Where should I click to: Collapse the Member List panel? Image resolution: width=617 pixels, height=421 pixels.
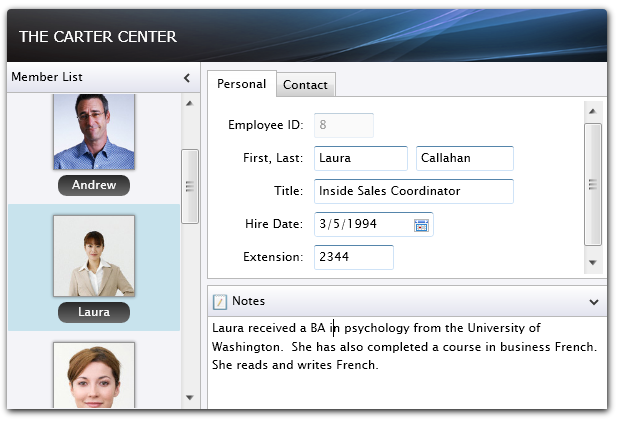[x=187, y=78]
